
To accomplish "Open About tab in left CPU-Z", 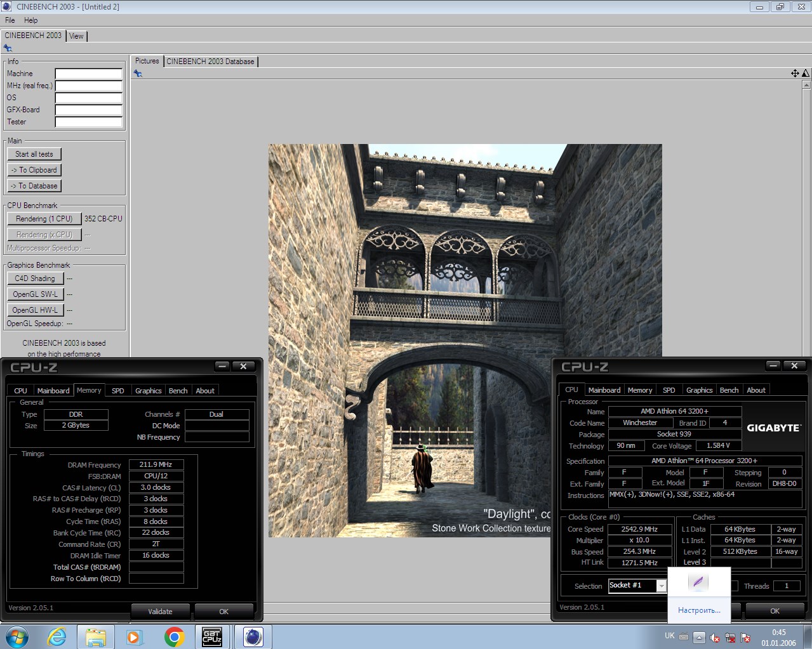I will (x=205, y=391).
